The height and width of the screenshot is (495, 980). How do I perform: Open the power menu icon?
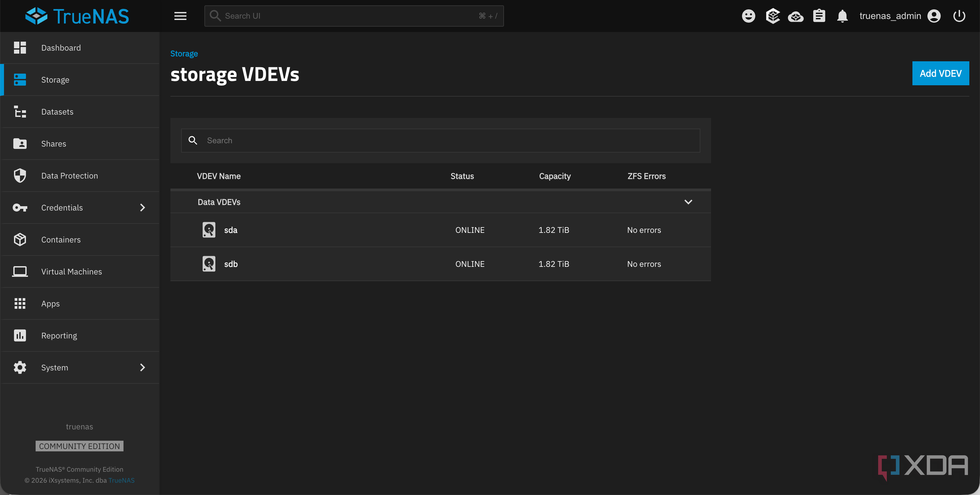(959, 16)
